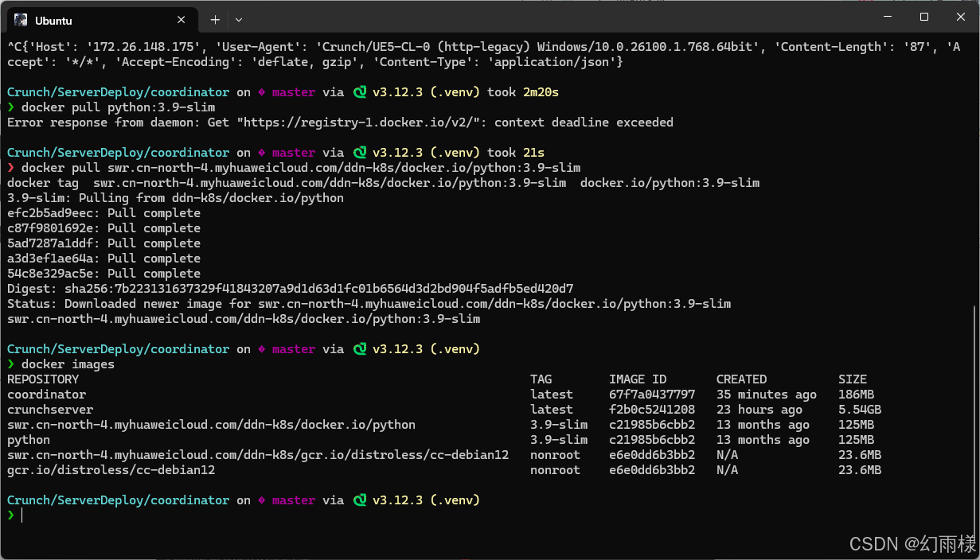This screenshot has height=560, width=980.
Task: Click '5ad7287a1ddf: Pull complete' line
Action: 103,243
